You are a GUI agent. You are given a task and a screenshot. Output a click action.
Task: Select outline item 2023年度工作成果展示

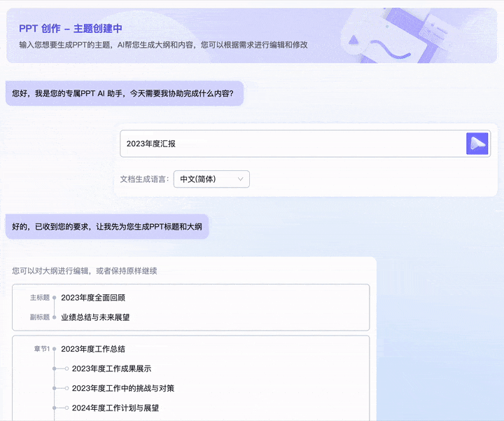point(111,368)
